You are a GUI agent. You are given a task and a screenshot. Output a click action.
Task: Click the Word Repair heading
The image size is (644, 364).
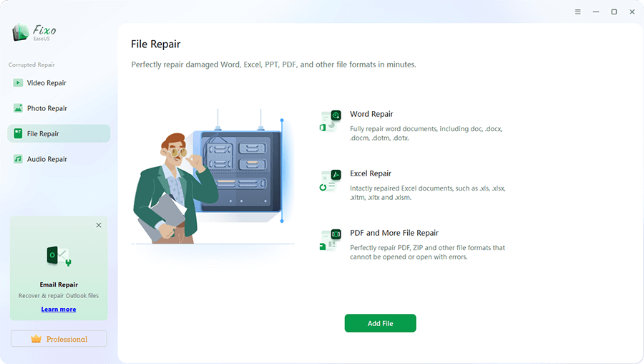coord(371,114)
